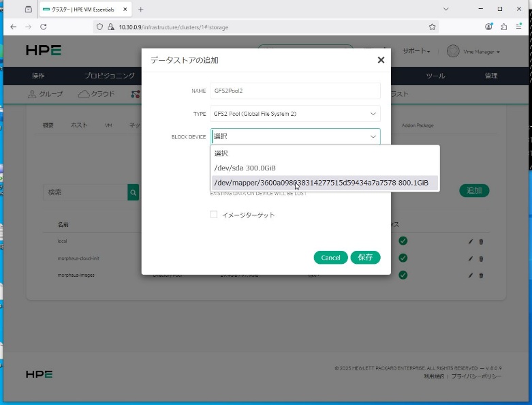
Task: Click into the NAME field containing GFS2Pool2
Action: point(296,91)
